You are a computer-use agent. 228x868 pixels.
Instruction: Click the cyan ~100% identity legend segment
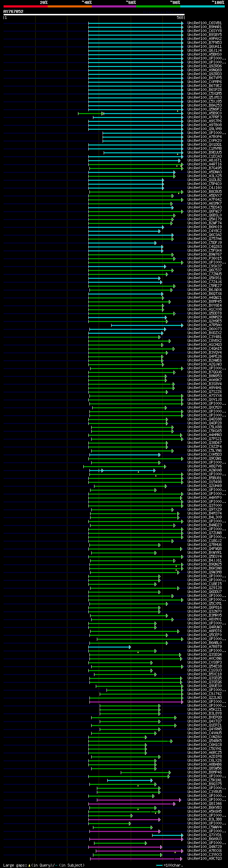click(x=202, y=6)
